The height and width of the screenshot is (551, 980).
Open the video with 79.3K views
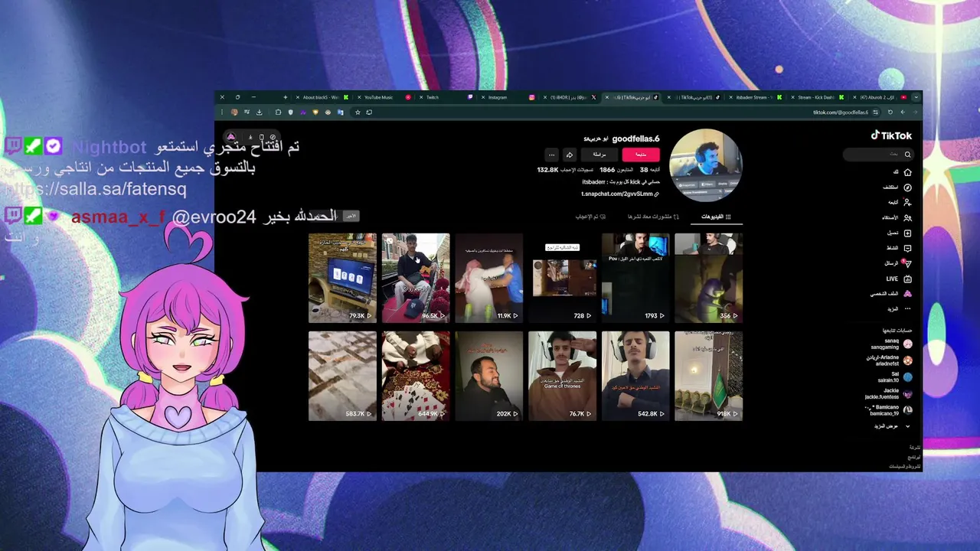(342, 278)
